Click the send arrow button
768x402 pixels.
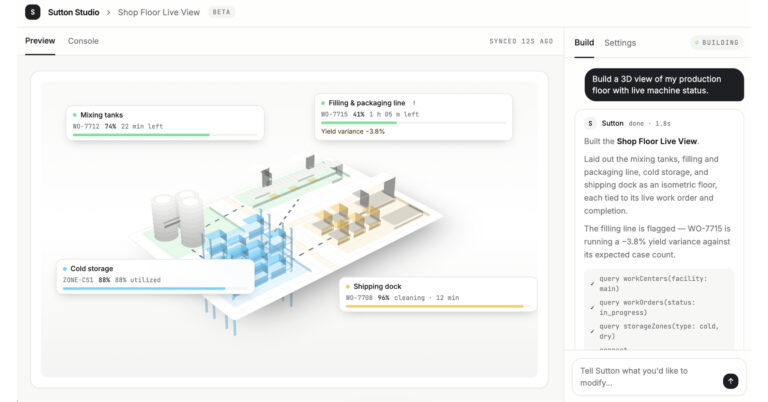730,381
